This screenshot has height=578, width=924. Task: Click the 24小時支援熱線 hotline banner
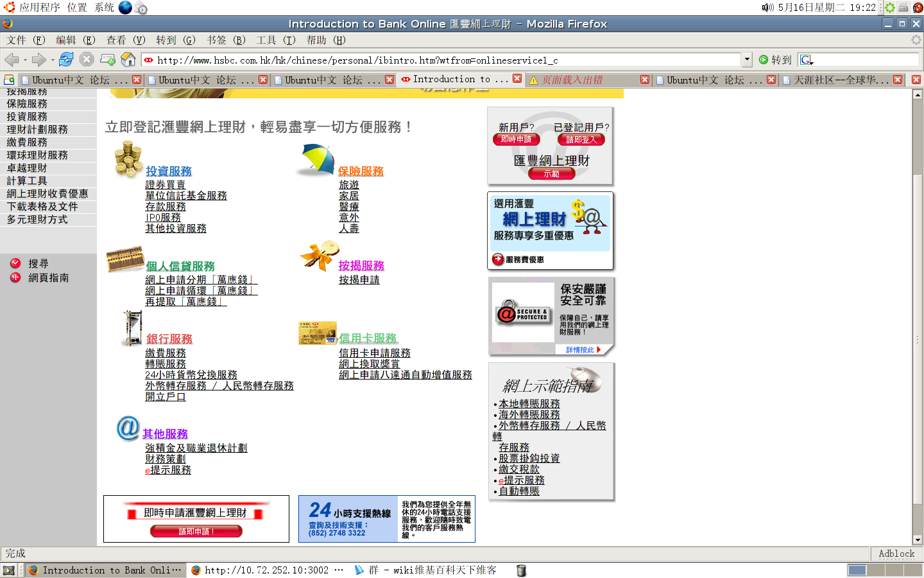pos(387,519)
